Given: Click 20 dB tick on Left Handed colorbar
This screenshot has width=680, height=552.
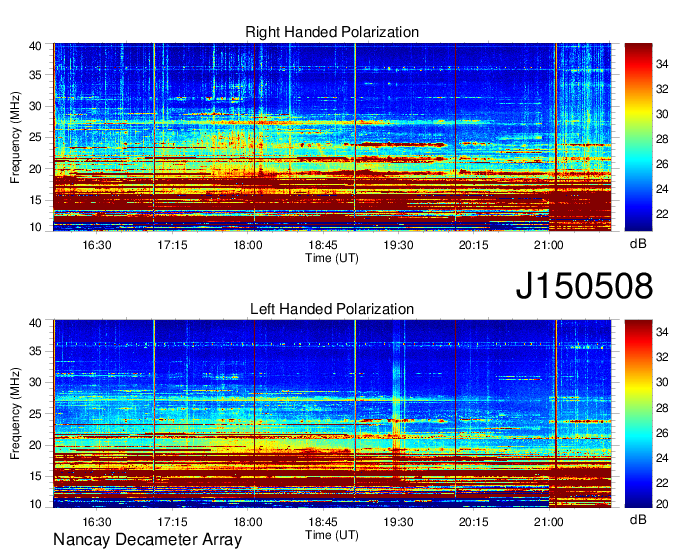Looking at the screenshot, I should pyautogui.click(x=662, y=504).
